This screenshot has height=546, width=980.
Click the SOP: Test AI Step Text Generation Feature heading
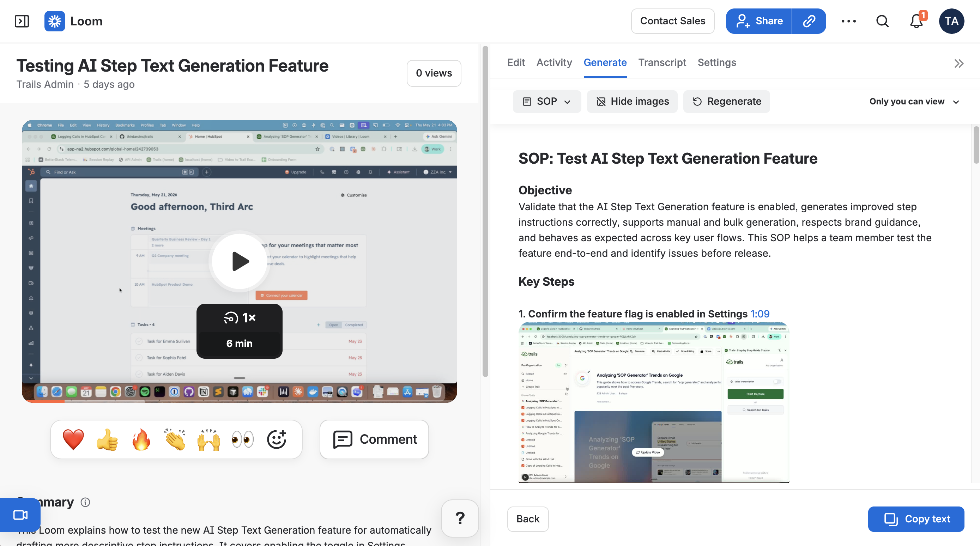(668, 158)
